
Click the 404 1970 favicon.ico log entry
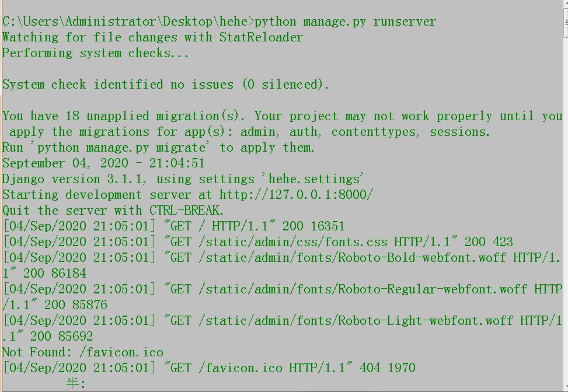tap(208, 368)
